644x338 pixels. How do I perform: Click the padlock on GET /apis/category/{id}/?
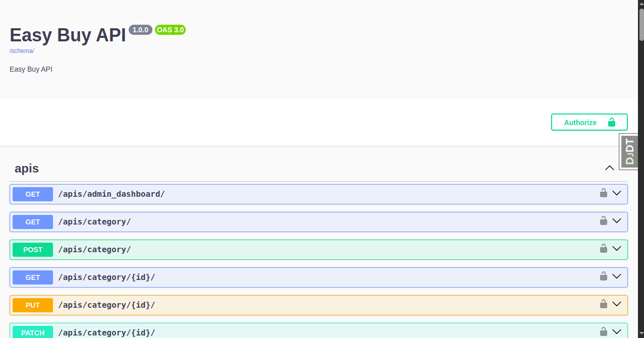(603, 276)
